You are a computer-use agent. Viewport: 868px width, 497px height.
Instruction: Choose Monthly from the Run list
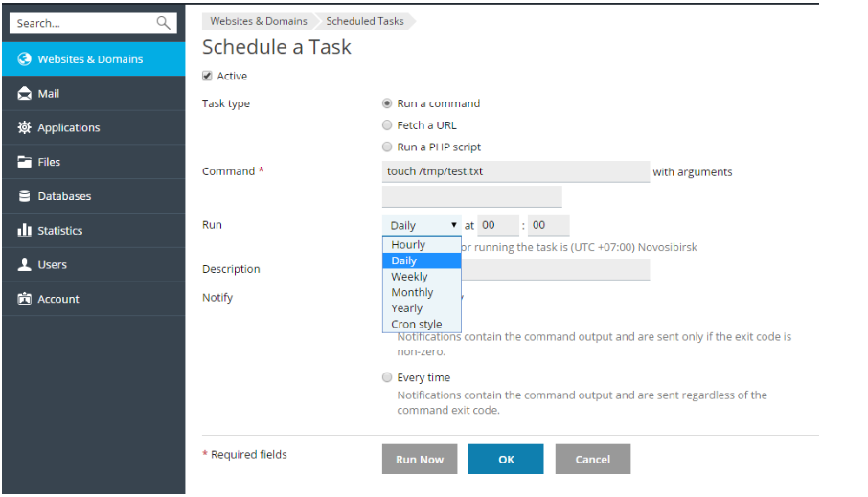[422, 292]
